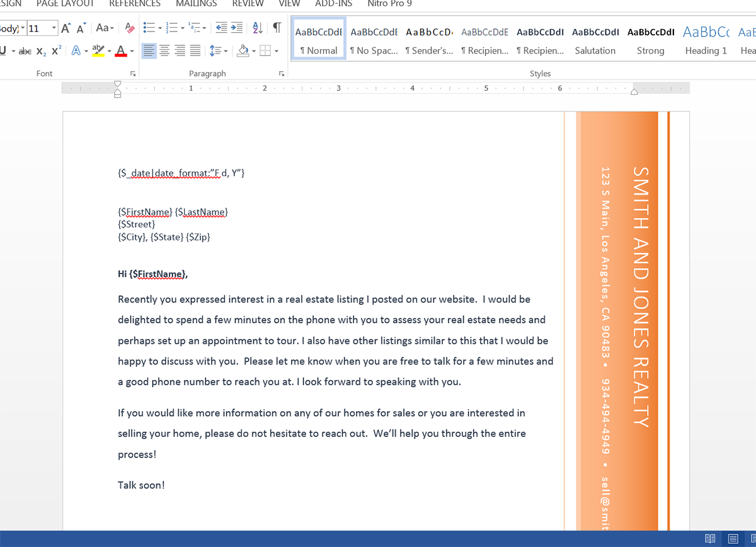Expand font color options arrow
The width and height of the screenshot is (756, 547).
click(132, 51)
